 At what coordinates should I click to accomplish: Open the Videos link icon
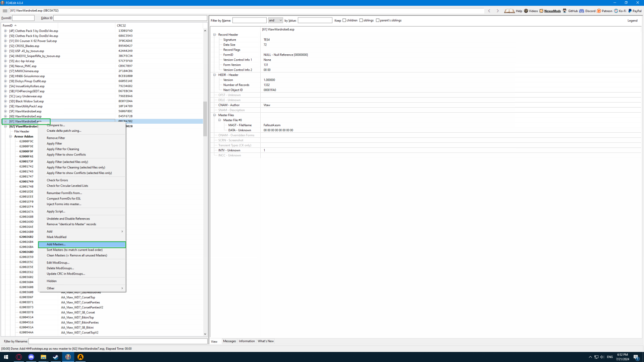pyautogui.click(x=526, y=11)
